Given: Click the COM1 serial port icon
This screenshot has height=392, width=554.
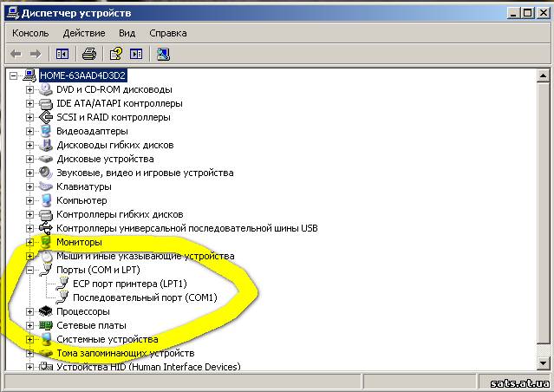Looking at the screenshot, I should pyautogui.click(x=62, y=297).
